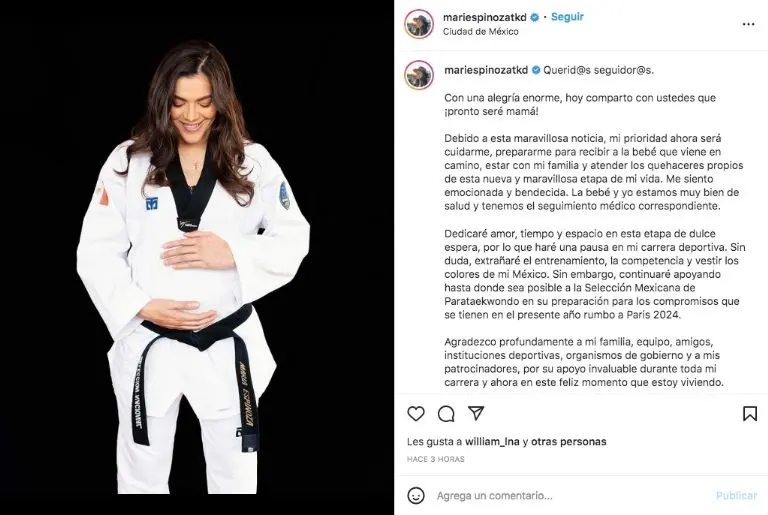This screenshot has width=768, height=515.
Task: Share post via paper plane icon
Action: (476, 413)
